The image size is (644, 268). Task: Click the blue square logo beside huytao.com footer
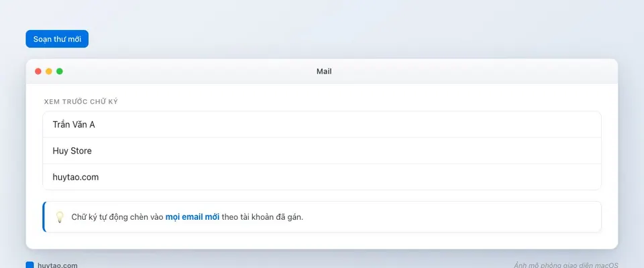click(x=30, y=265)
